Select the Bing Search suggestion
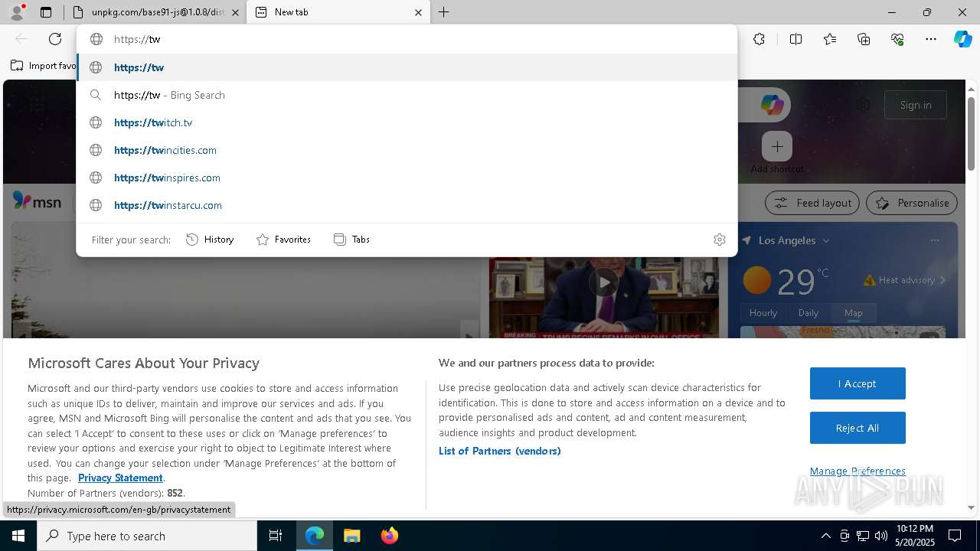The height and width of the screenshot is (551, 980). pos(407,95)
